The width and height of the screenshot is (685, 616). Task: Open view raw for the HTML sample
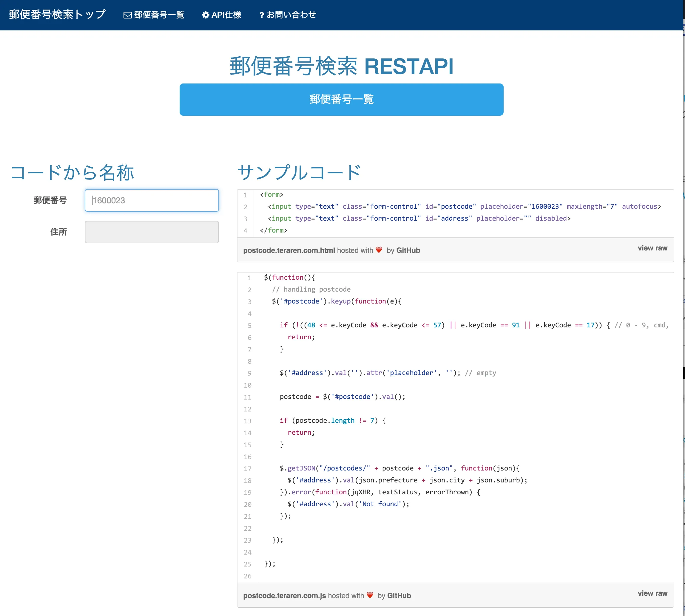pyautogui.click(x=652, y=248)
